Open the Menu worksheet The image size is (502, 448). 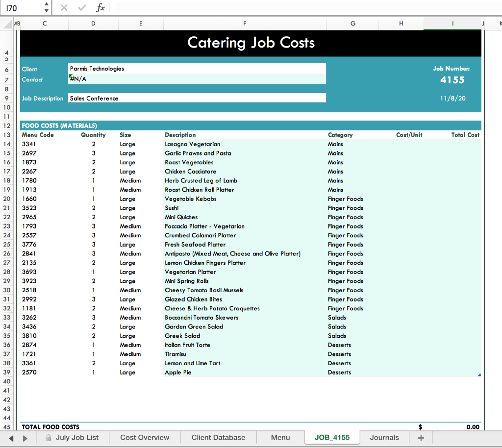tap(280, 438)
